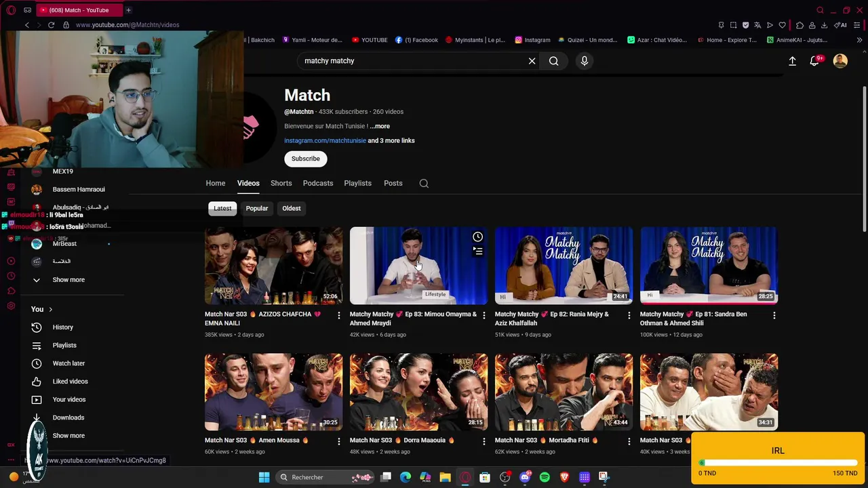This screenshot has height=488, width=868.
Task: Open Opera extensions cube icon
Action: pyautogui.click(x=800, y=25)
